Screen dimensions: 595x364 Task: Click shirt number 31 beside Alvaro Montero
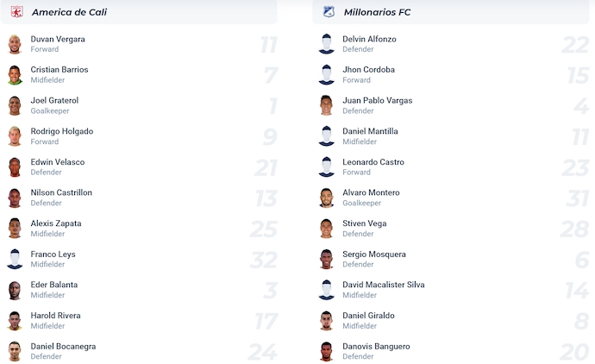(577, 198)
